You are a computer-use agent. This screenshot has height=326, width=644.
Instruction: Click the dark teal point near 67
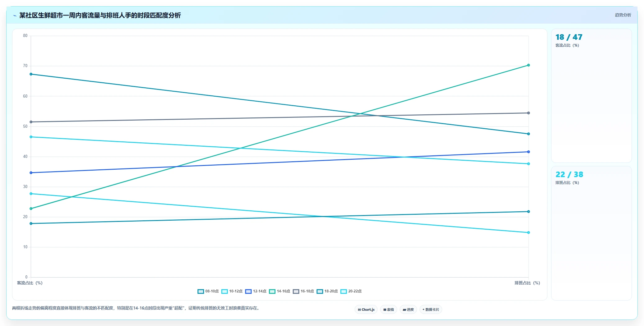(31, 74)
